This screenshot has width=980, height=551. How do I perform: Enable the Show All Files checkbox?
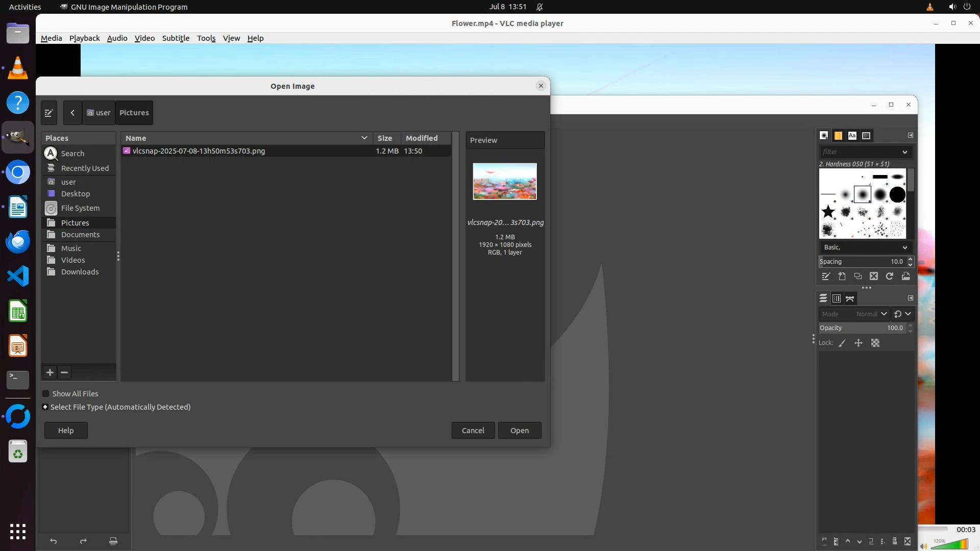pos(46,394)
